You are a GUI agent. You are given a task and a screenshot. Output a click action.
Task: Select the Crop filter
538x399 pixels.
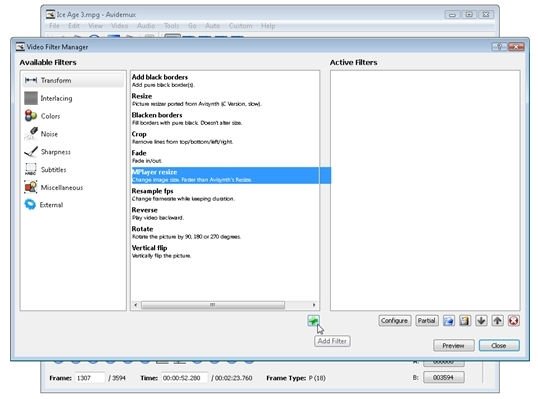click(225, 138)
